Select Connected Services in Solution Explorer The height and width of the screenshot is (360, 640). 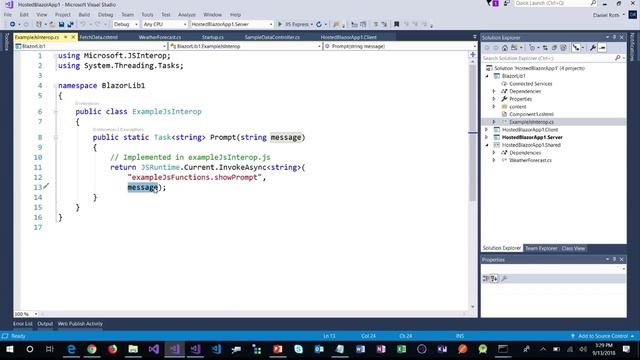click(x=530, y=84)
